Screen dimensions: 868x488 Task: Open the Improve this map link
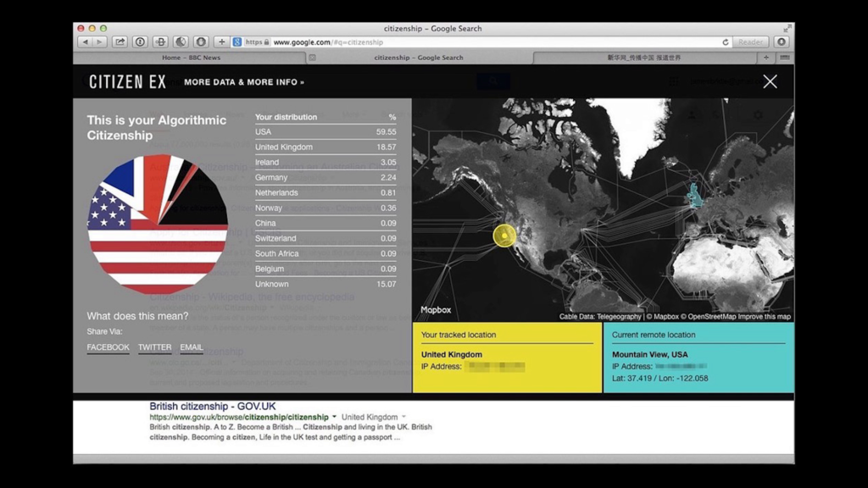(x=764, y=317)
